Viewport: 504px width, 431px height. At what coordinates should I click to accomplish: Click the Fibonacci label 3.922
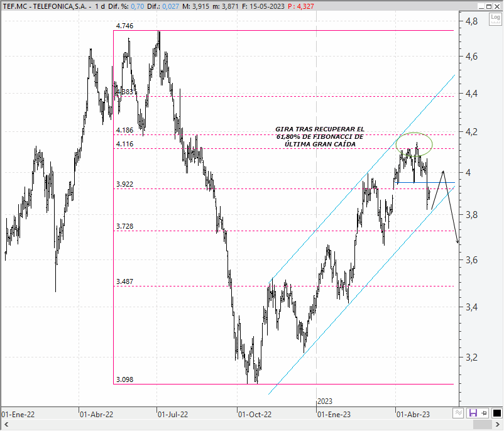pyautogui.click(x=124, y=184)
